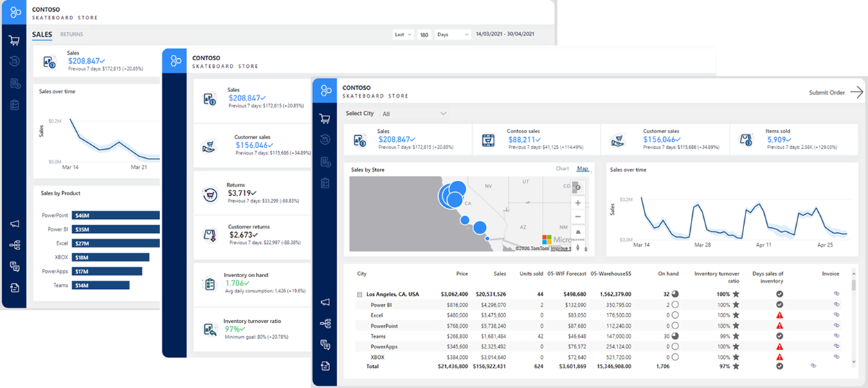This screenshot has height=388, width=868.
Task: Open invoice link for the Excel row
Action: [836, 315]
